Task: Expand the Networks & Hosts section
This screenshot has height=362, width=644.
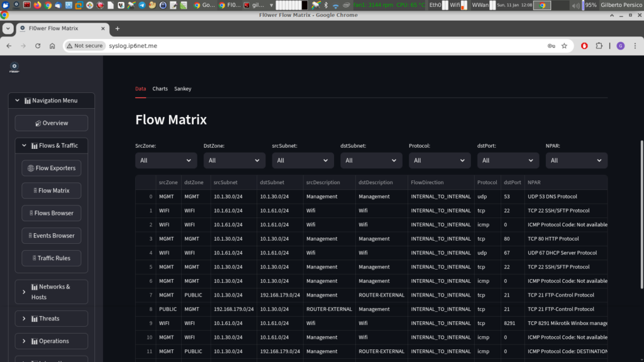Action: point(52,292)
